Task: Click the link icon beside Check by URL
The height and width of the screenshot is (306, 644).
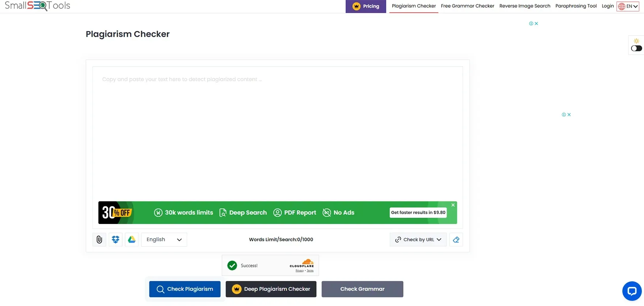Action: [x=398, y=239]
